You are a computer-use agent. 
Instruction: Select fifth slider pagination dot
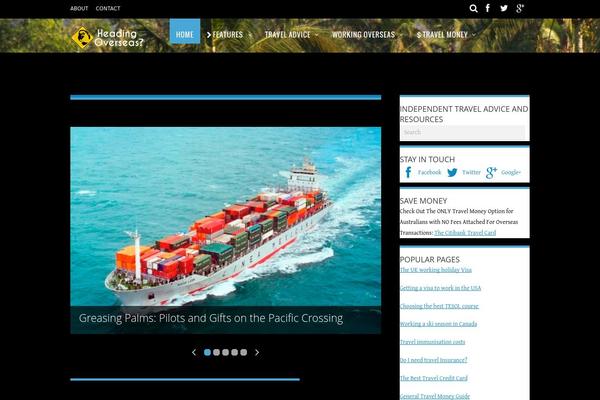[x=243, y=352]
